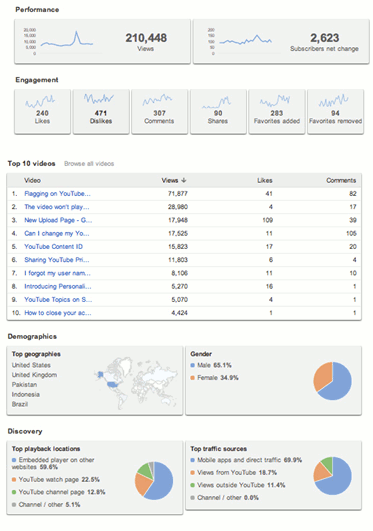Open 'The video won't play...' video link
373x531 pixels.
point(57,207)
